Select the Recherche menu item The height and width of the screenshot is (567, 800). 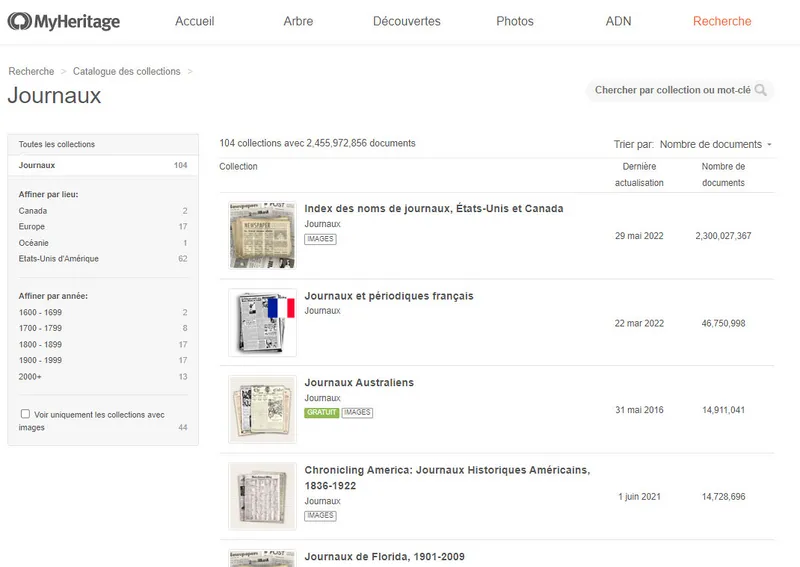722,21
